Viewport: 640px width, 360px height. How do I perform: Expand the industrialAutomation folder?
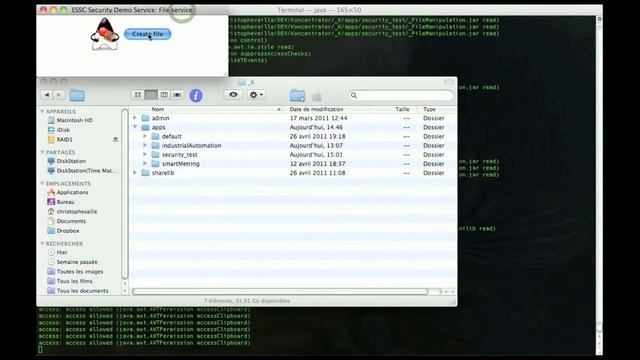[x=145, y=145]
